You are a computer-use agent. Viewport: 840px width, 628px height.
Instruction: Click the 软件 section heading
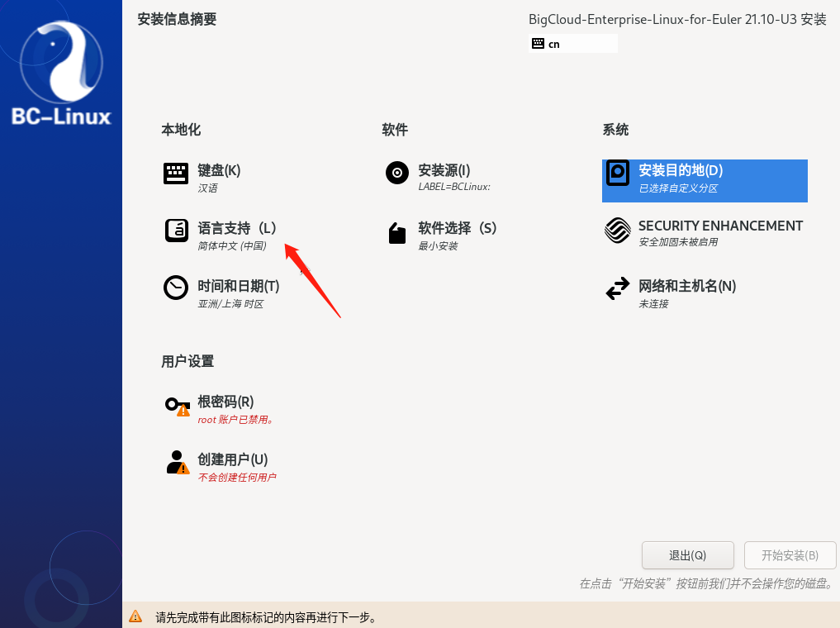click(x=395, y=130)
